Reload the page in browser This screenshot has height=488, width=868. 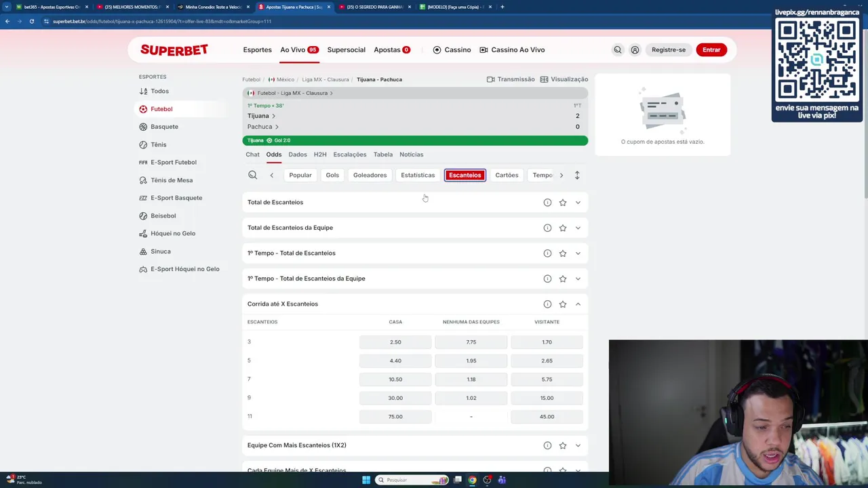(x=31, y=21)
